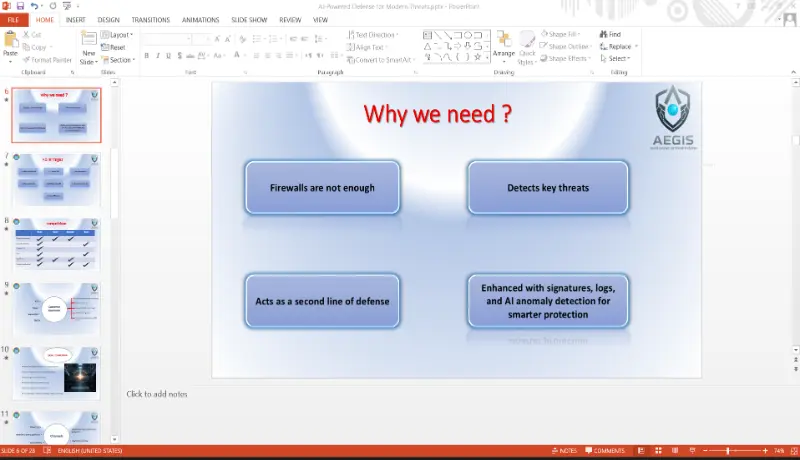Switch to the INSERT tab
This screenshot has width=800, height=460.
point(76,20)
